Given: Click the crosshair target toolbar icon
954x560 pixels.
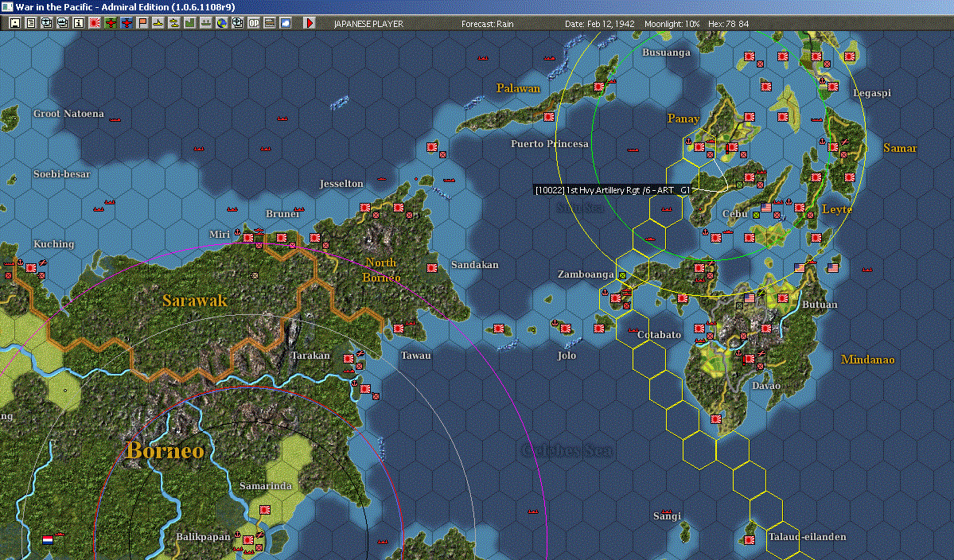Looking at the screenshot, I should 238,23.
